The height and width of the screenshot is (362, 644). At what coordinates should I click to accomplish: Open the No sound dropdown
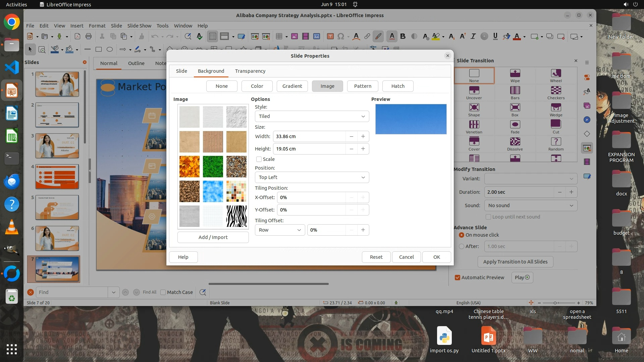pos(531,205)
